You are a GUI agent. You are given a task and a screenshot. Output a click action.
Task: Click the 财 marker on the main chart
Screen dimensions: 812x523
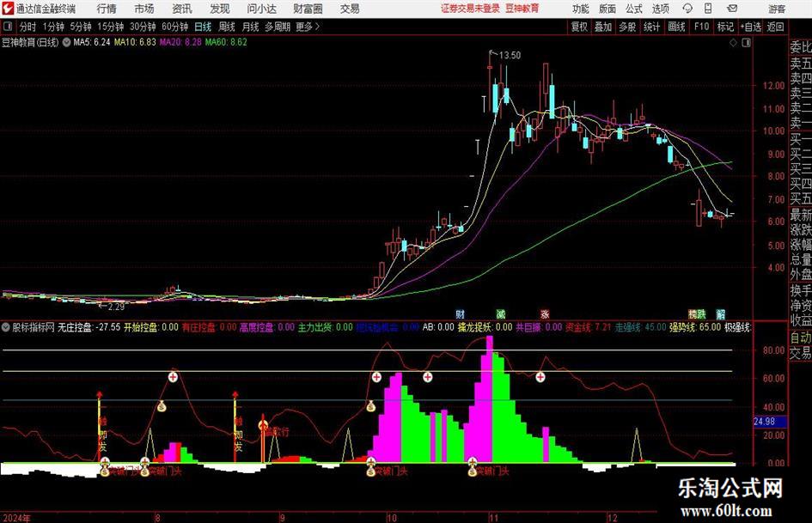tap(460, 314)
